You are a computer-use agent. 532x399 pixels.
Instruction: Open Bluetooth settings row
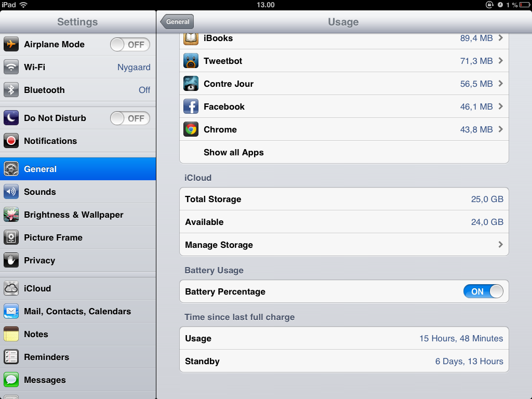click(78, 90)
